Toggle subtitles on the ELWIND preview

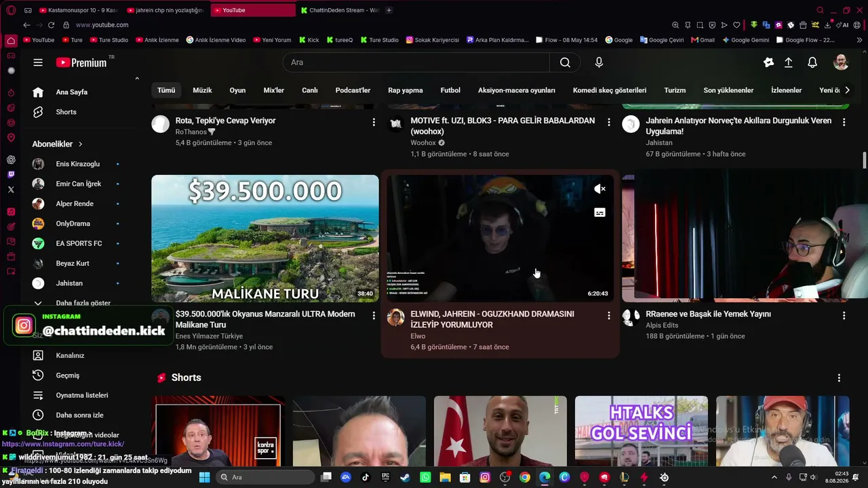(x=599, y=212)
